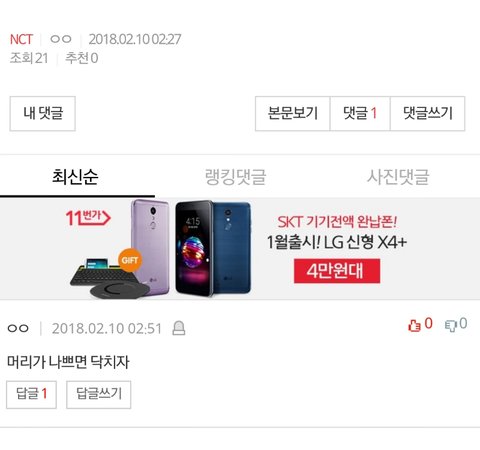Click the orange GIFT badge in the banner
This screenshot has width=480, height=450.
[x=130, y=260]
